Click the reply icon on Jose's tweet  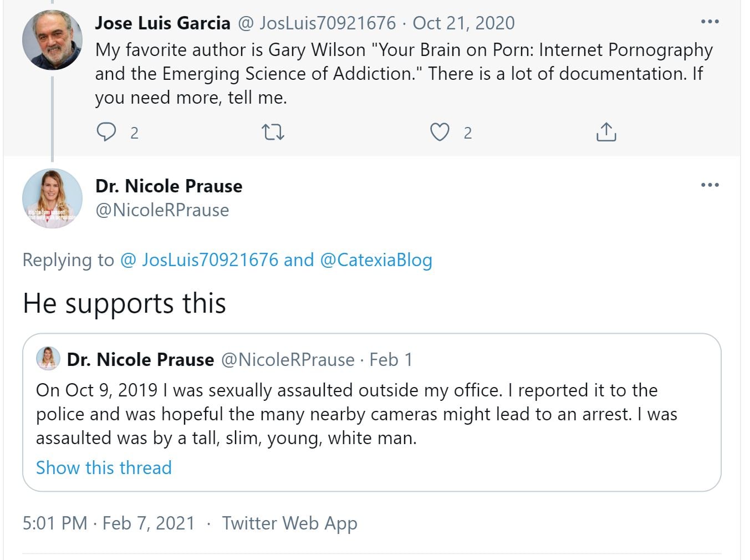point(106,132)
